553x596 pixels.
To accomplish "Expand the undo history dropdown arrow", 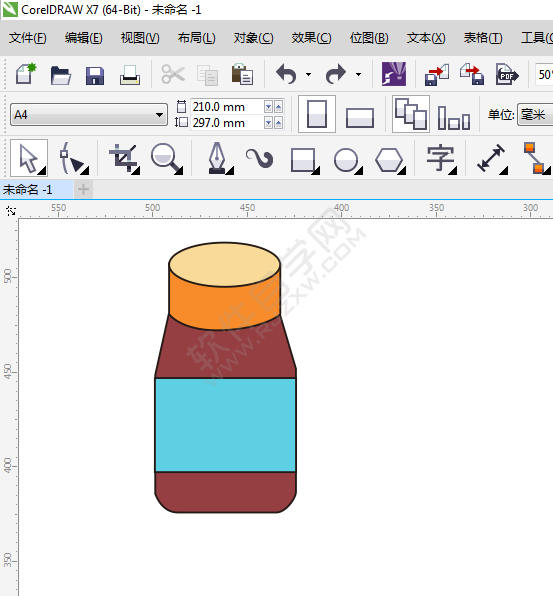I will tap(308, 74).
